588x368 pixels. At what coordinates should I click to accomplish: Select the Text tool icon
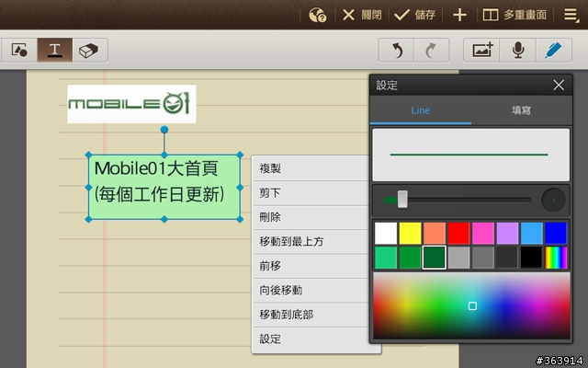(x=55, y=50)
